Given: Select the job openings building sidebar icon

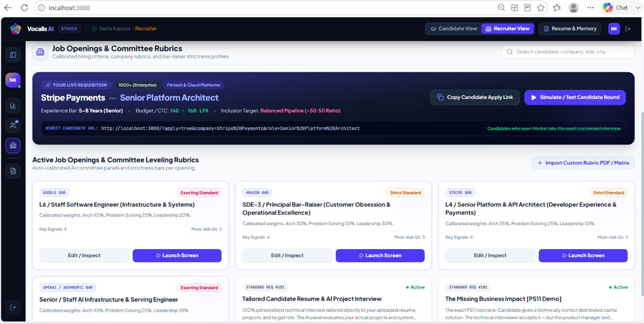Looking at the screenshot, I should point(13,145).
